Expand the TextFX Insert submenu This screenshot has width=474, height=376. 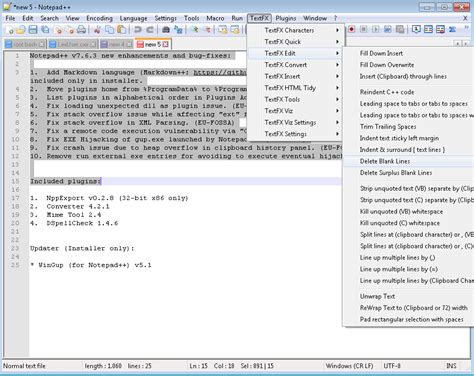296,76
